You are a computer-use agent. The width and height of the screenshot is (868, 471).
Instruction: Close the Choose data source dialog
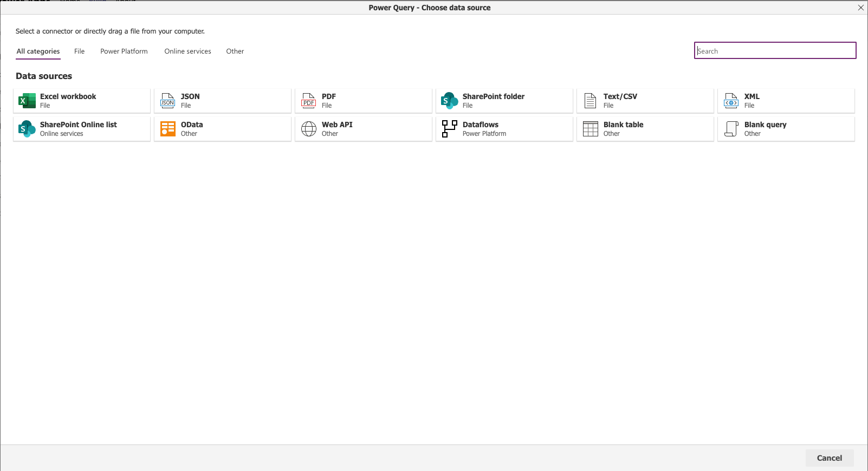click(x=860, y=8)
